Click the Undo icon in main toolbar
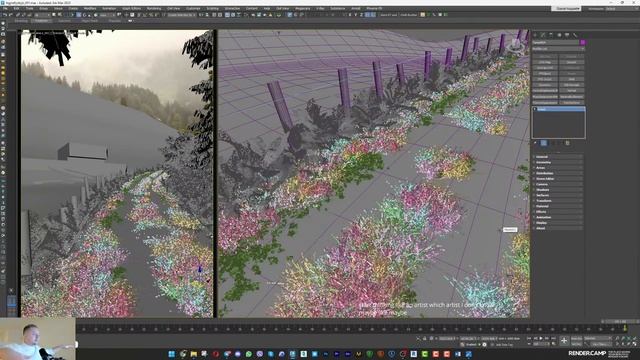This screenshot has width=640, height=360. pyautogui.click(x=4, y=15)
